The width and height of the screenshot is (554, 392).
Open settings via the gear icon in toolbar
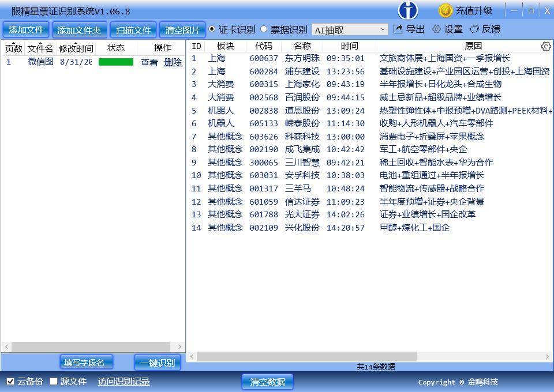pyautogui.click(x=436, y=29)
